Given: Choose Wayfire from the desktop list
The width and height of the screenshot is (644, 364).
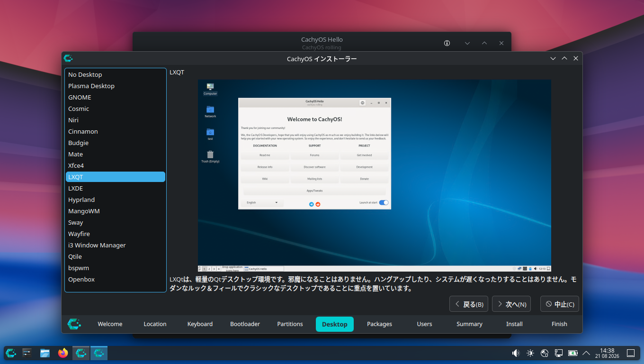Looking at the screenshot, I should pos(116,234).
